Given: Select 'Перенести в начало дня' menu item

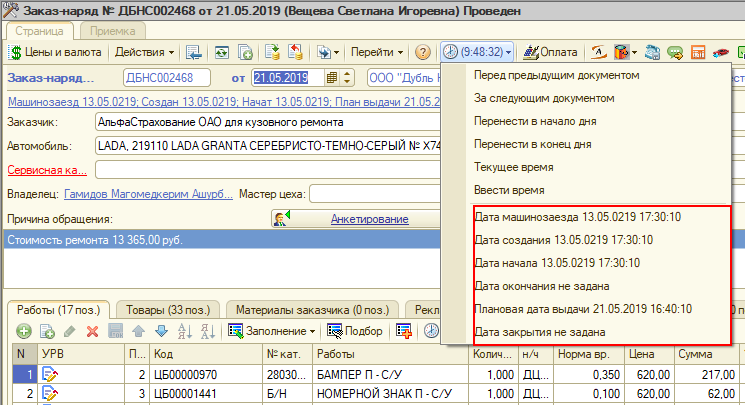Looking at the screenshot, I should coord(531,121).
